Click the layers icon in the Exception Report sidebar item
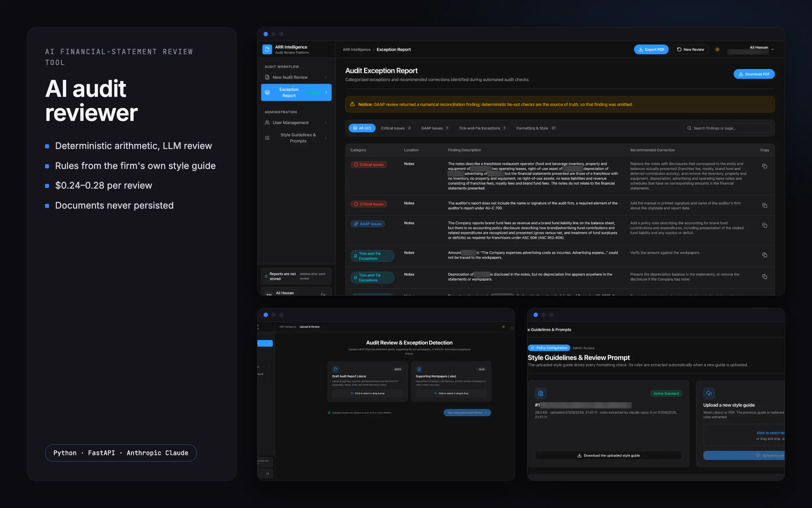 (x=267, y=92)
